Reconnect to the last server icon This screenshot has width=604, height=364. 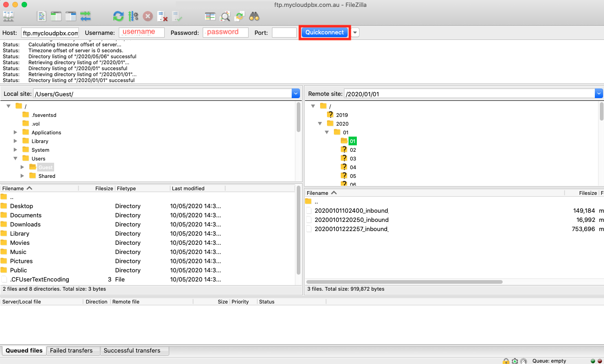177,17
